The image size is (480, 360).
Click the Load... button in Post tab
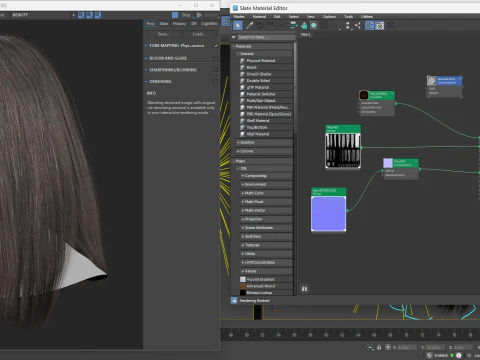point(199,34)
